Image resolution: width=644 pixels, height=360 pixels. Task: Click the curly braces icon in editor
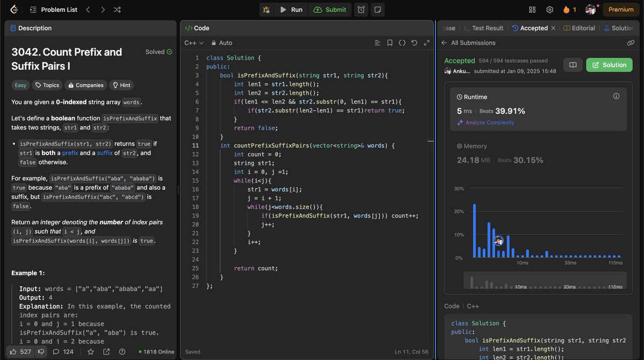402,42
